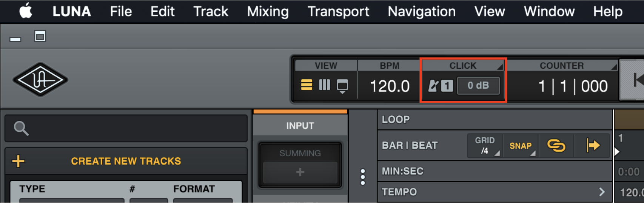Open the CLICK settings corner arrow
The height and width of the screenshot is (203, 644).
pos(500,67)
